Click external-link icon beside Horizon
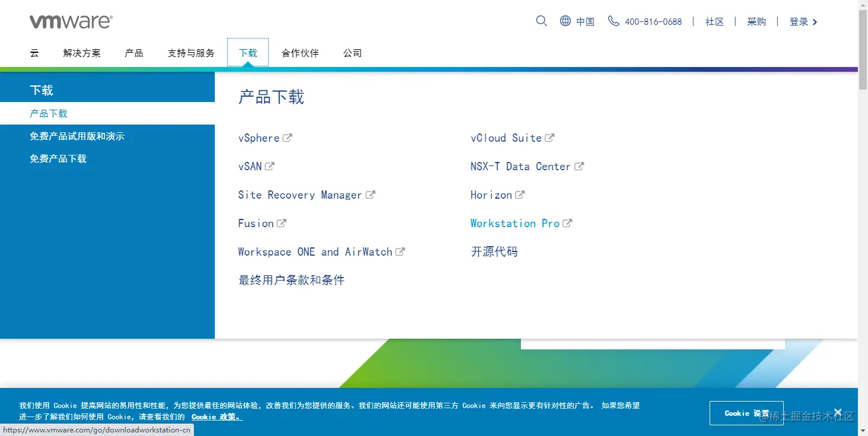This screenshot has height=436, width=868. tap(520, 195)
